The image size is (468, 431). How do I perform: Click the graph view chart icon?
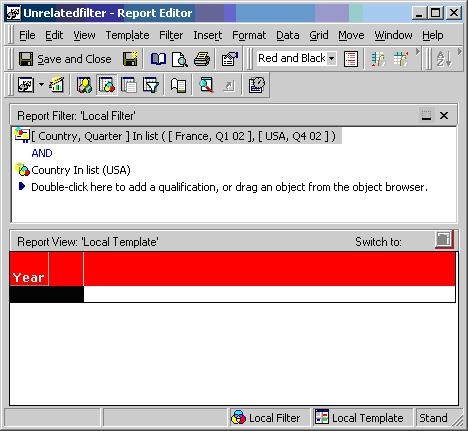click(x=57, y=85)
